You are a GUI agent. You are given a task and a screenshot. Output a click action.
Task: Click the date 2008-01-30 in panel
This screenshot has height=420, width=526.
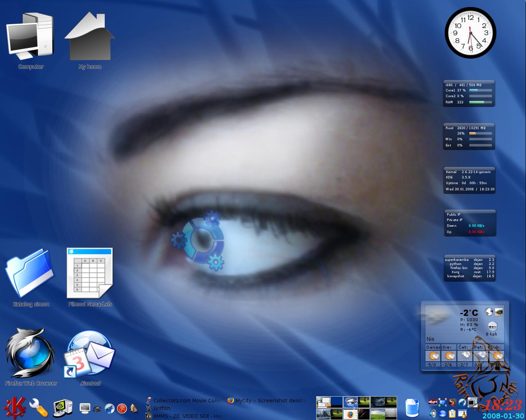(503, 416)
